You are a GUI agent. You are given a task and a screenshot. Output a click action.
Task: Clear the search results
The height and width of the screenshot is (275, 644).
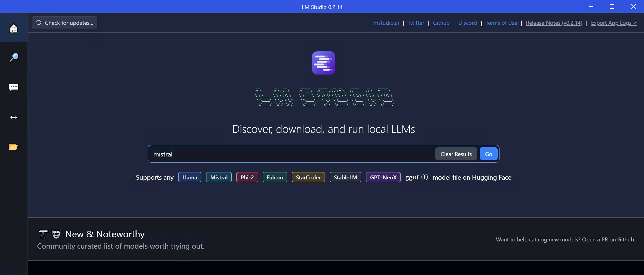(x=456, y=154)
